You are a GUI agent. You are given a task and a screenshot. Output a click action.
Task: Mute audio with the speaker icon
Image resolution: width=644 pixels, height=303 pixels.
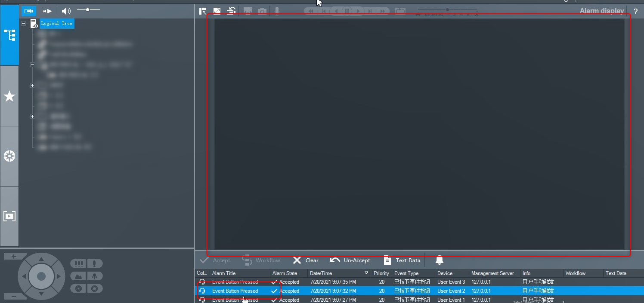point(66,11)
